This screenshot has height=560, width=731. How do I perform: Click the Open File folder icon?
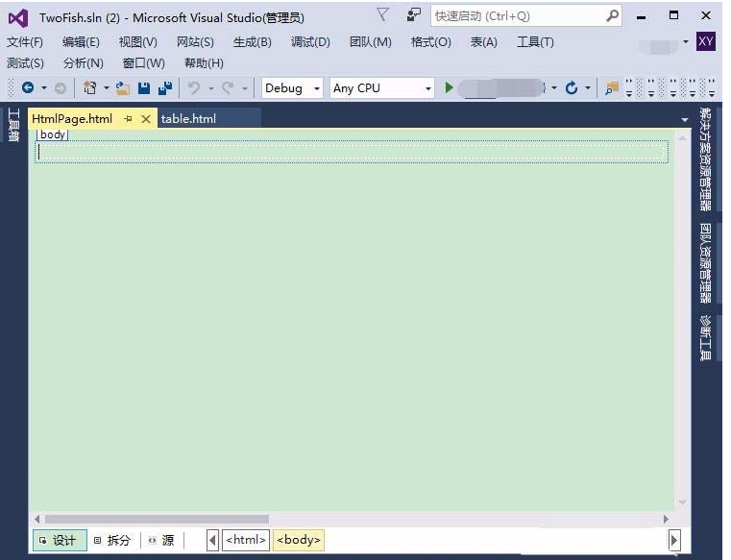tap(122, 88)
